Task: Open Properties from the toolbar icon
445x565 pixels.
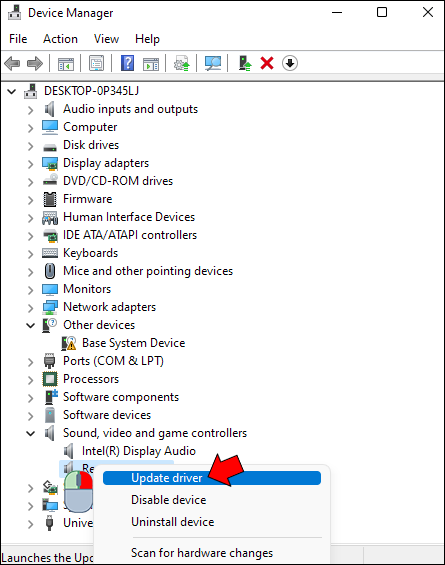Action: pos(97,64)
